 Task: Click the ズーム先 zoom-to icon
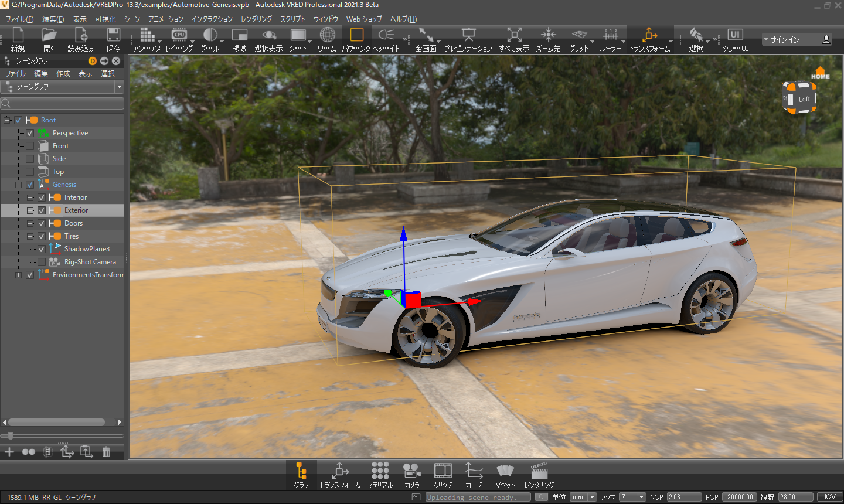tap(548, 39)
